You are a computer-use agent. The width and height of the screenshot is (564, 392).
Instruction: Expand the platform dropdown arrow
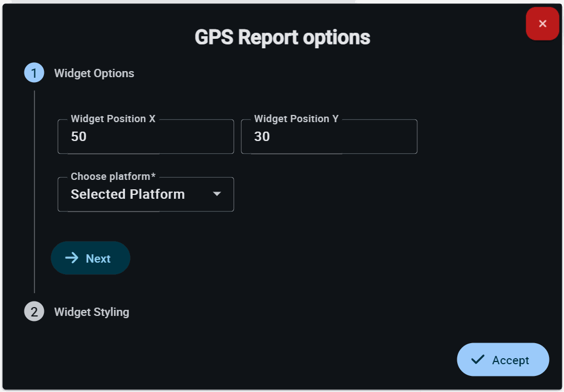tap(217, 194)
